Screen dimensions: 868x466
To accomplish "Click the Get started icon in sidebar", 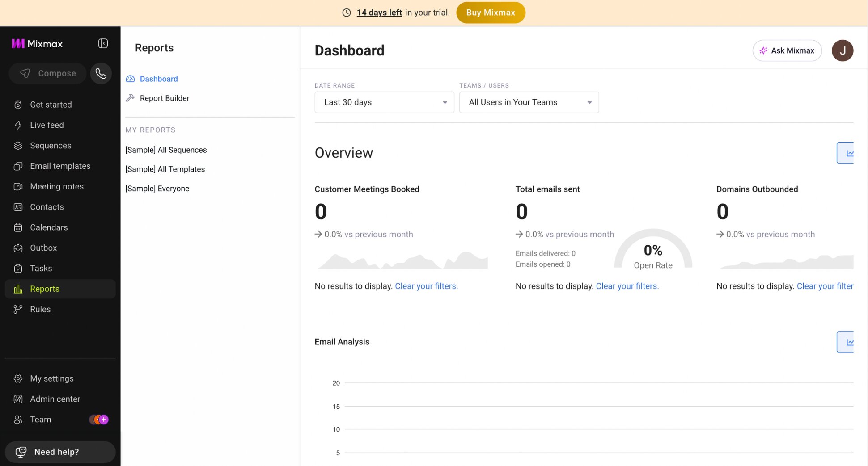I will pos(18,105).
